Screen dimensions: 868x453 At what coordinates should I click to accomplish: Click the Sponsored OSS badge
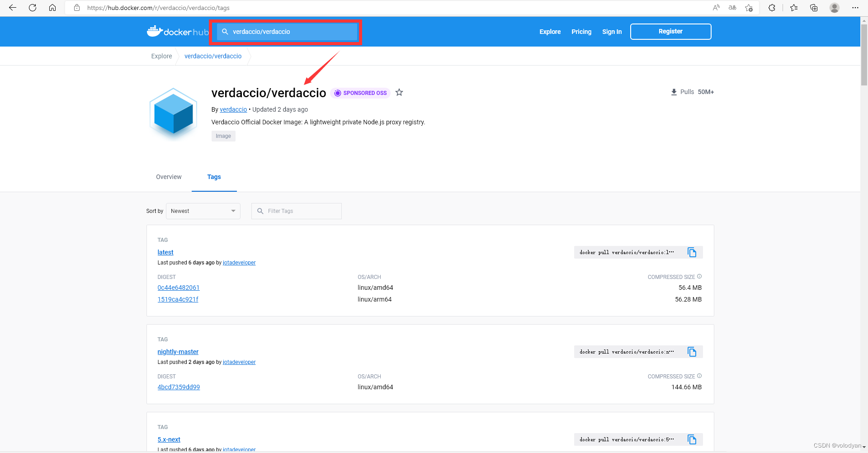[x=360, y=93]
